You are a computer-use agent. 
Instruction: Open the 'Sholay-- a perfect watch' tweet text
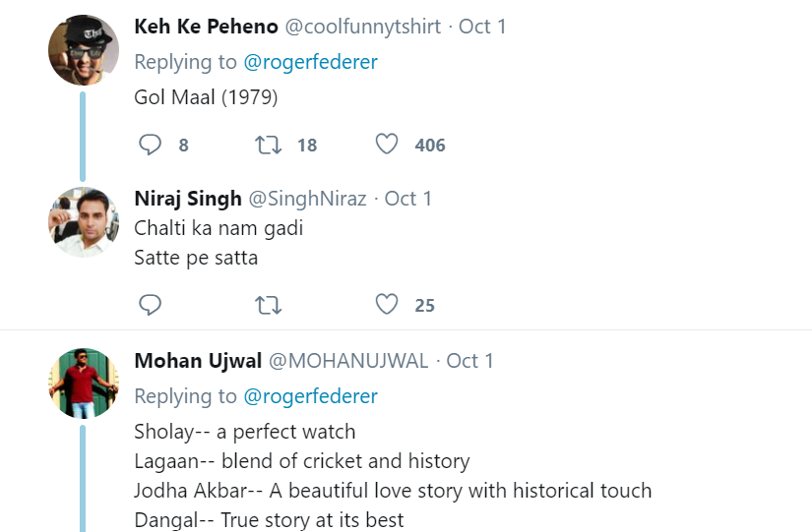(x=245, y=432)
